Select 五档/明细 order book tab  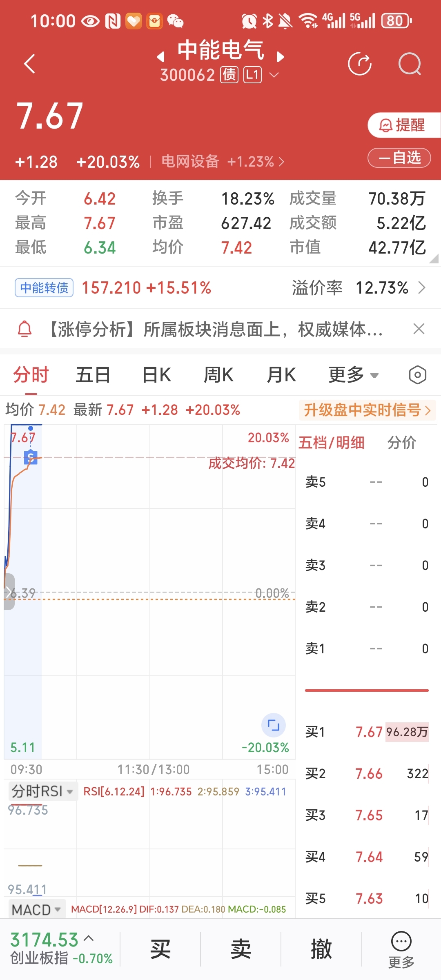(331, 443)
